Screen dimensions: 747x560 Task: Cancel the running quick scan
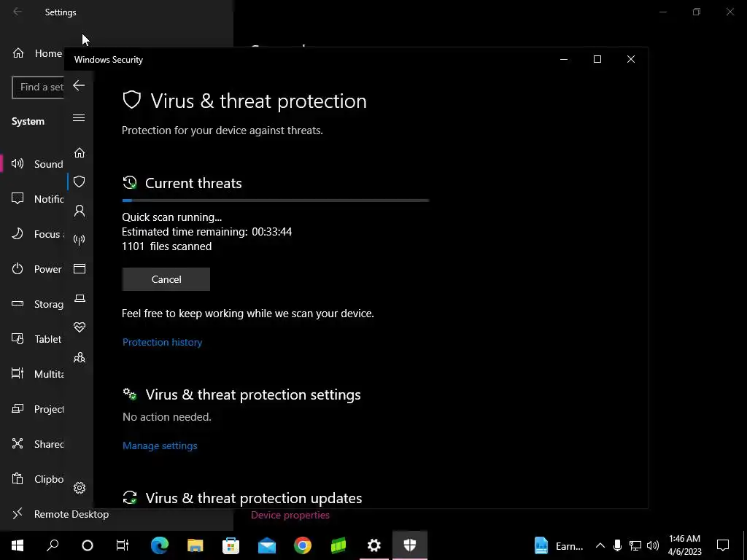click(166, 279)
